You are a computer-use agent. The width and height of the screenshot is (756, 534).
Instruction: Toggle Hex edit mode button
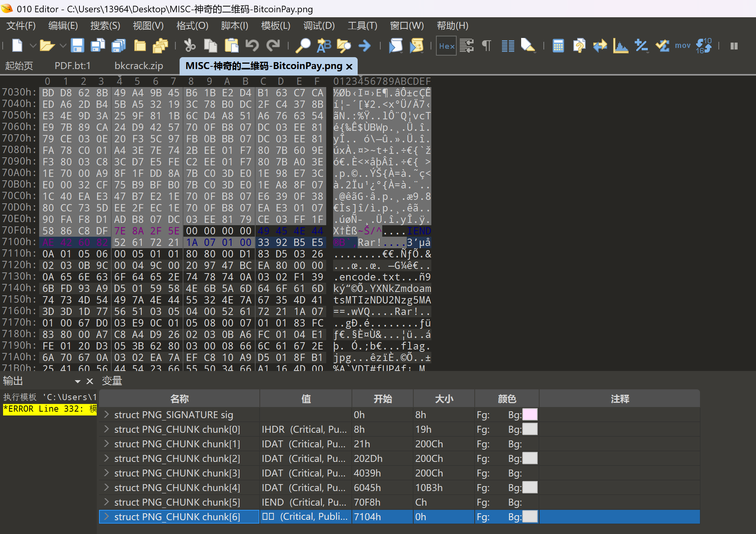(x=446, y=46)
